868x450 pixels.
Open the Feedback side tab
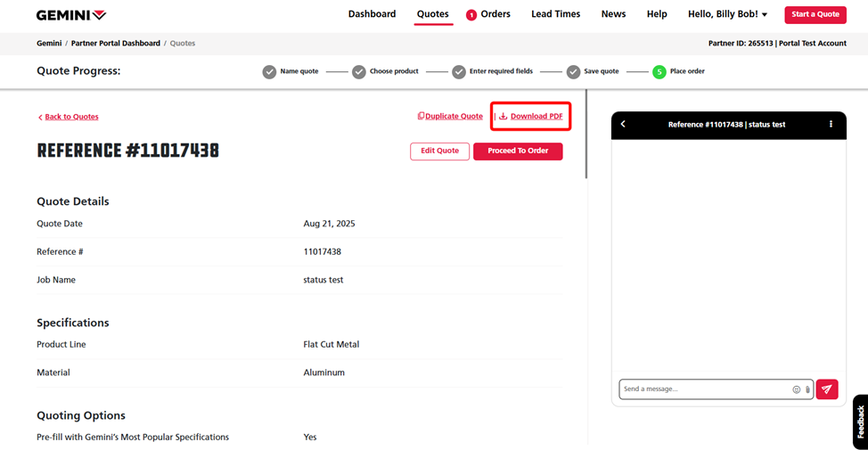(x=860, y=421)
